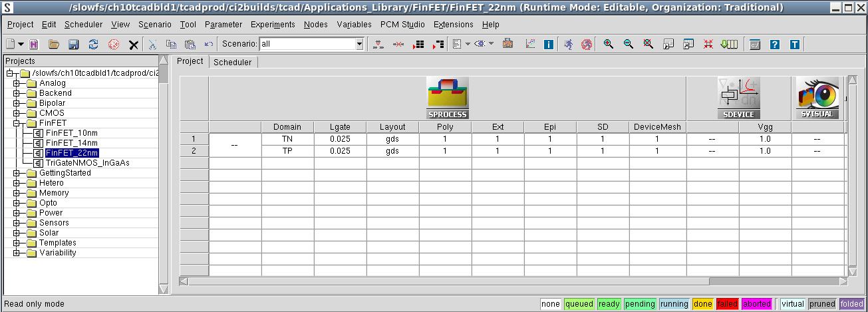Image resolution: width=868 pixels, height=312 pixels.
Task: Click the Refresh project arrows icon
Action: pos(93,45)
